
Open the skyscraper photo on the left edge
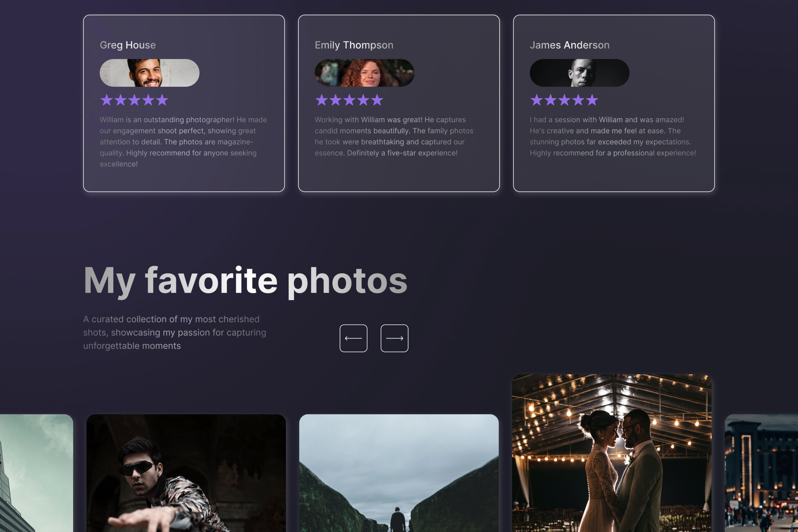36,473
